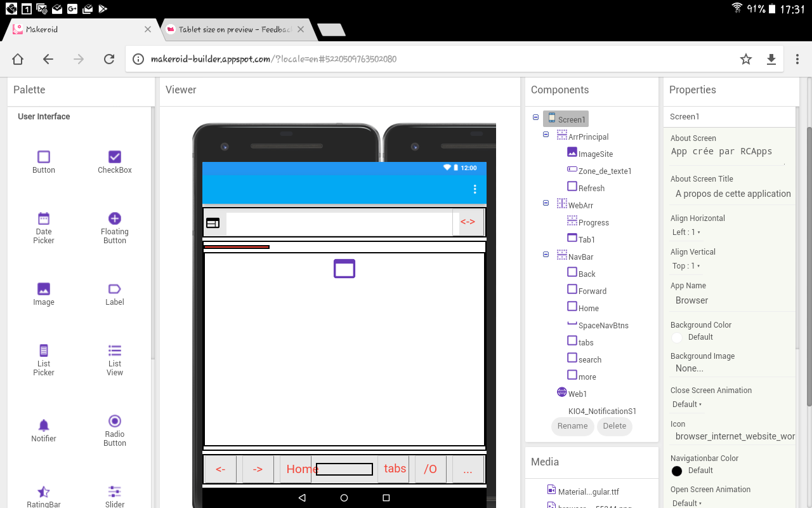Click the browser home icon

(x=18, y=59)
